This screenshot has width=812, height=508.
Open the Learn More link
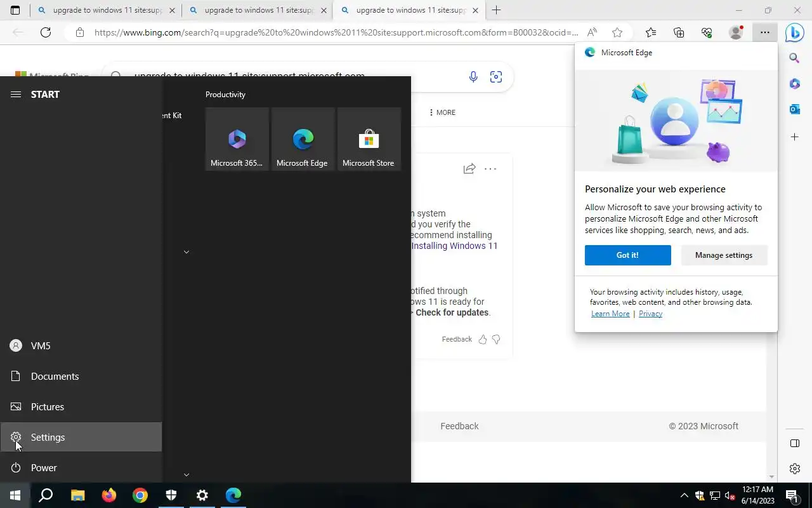[x=610, y=314]
